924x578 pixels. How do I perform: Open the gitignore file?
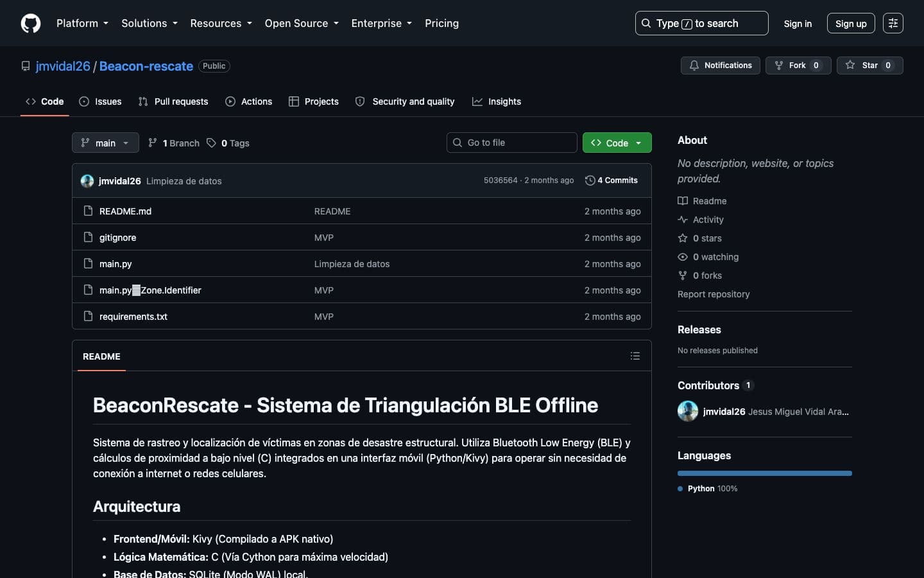(x=117, y=238)
